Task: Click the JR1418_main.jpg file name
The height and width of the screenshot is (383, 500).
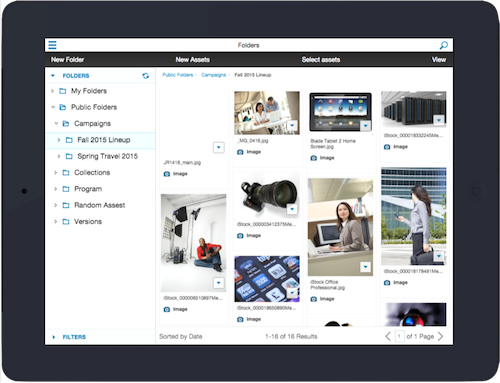Action: click(x=182, y=163)
